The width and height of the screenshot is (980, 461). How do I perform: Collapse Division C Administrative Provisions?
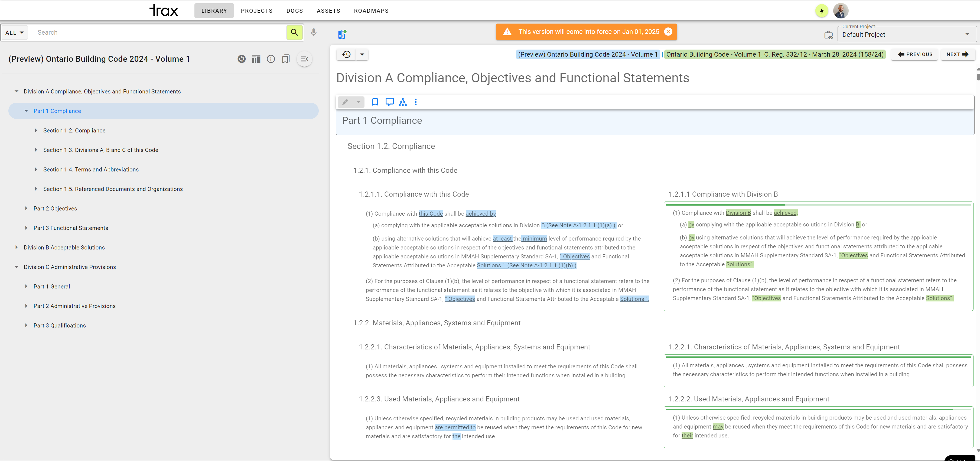(x=16, y=267)
